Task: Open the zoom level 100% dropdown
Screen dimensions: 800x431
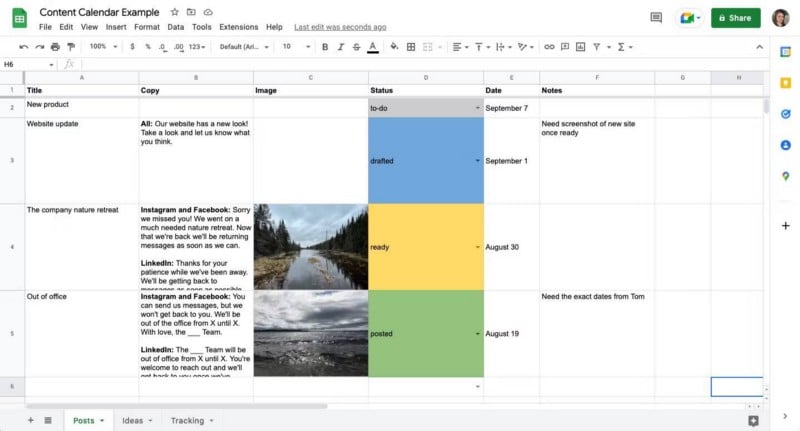Action: pyautogui.click(x=101, y=47)
